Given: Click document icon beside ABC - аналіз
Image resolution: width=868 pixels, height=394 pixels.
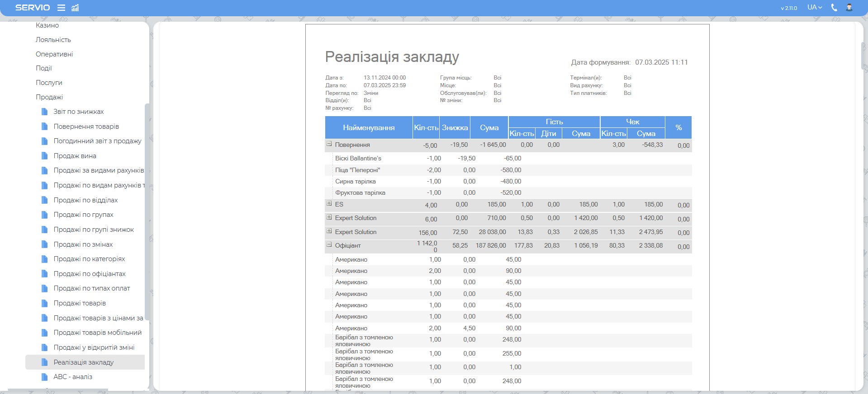Looking at the screenshot, I should pyautogui.click(x=44, y=377).
